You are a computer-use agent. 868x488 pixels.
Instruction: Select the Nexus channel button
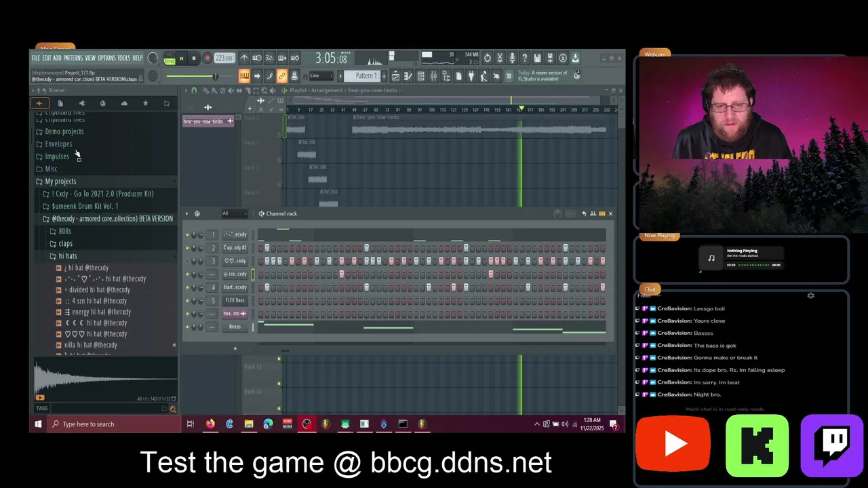[235, 327]
